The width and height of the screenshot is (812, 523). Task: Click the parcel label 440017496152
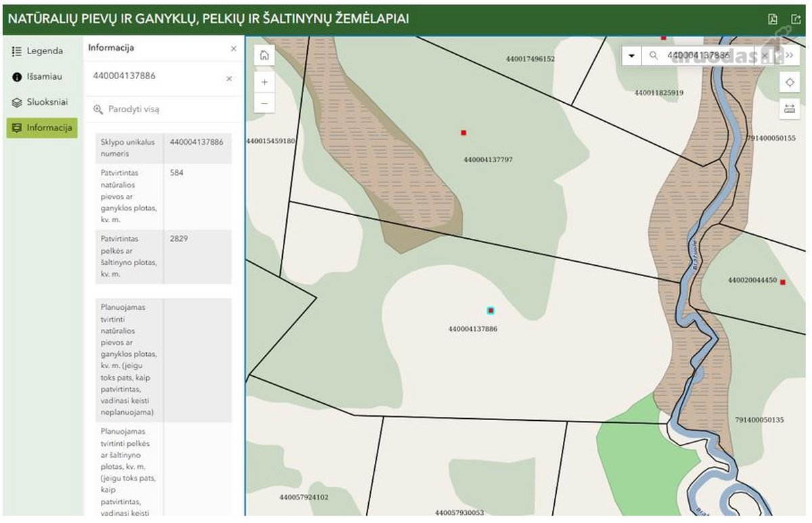click(x=531, y=59)
